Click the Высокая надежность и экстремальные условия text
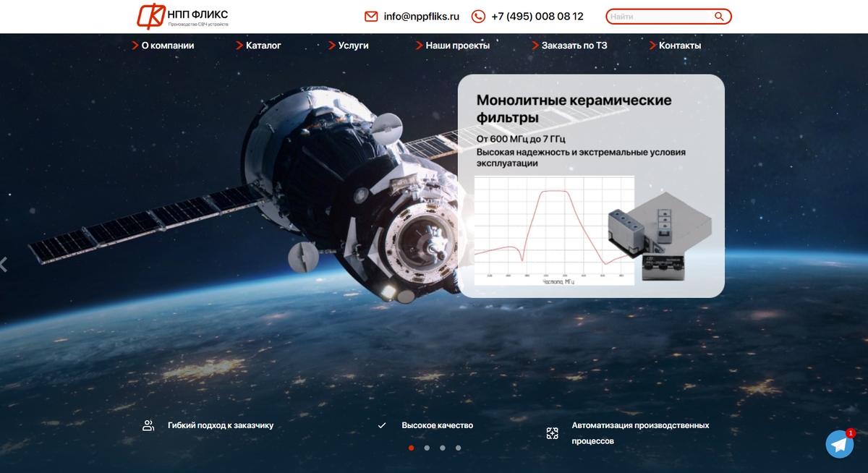 click(581, 158)
